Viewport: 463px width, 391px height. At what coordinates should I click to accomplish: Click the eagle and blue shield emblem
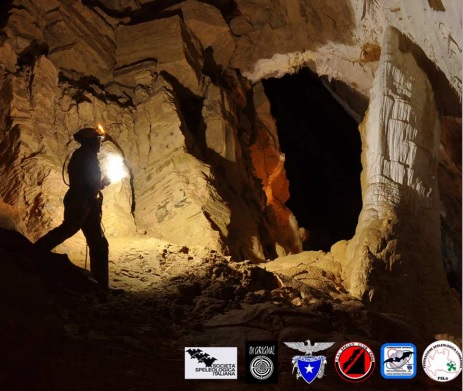tap(308, 361)
